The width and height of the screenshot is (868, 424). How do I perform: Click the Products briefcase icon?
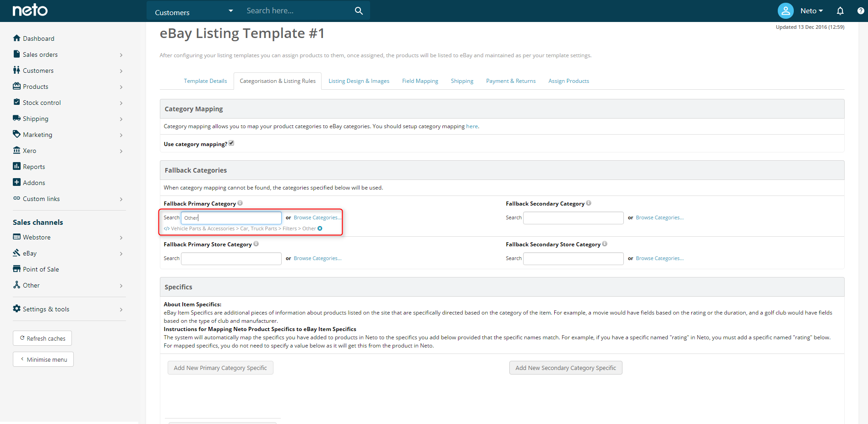16,86
